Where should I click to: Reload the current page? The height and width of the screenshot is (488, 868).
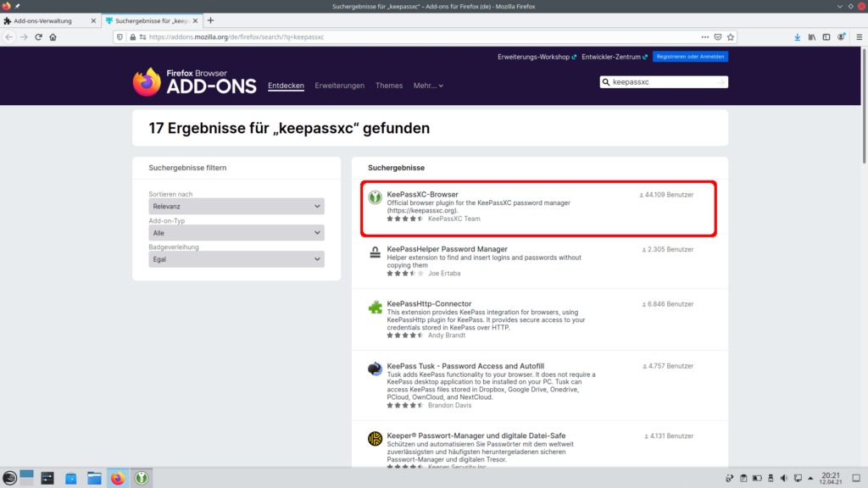tap(38, 37)
